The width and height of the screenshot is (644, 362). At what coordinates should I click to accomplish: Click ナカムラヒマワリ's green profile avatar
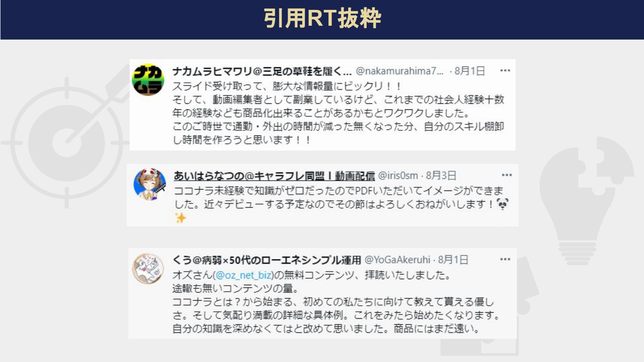[148, 80]
